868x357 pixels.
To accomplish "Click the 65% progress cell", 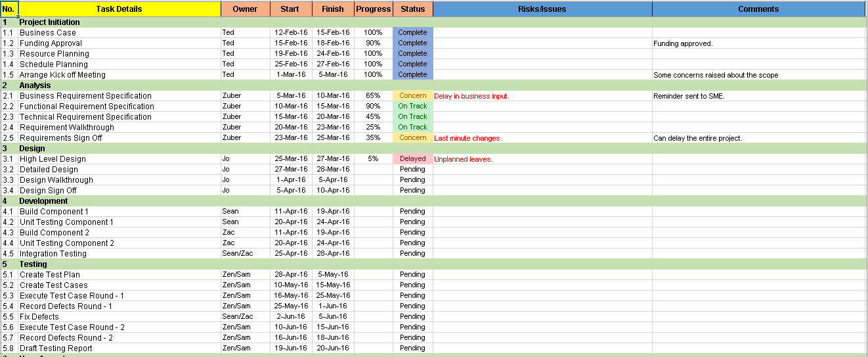I will click(x=374, y=95).
